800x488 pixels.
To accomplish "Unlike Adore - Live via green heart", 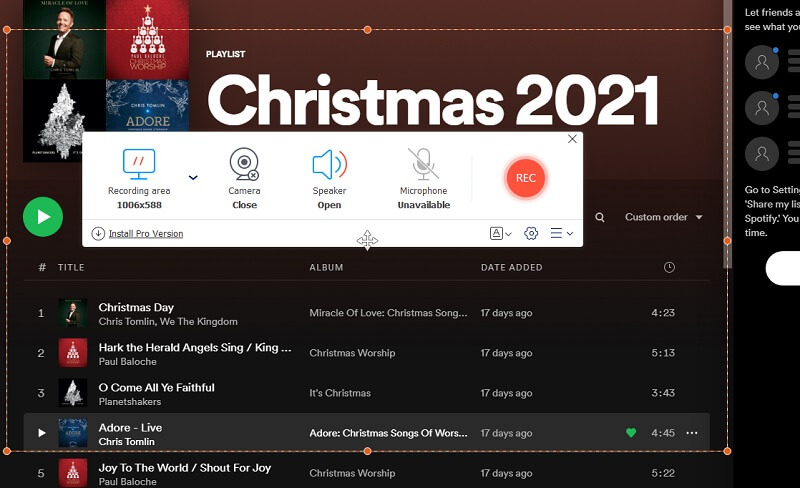I will [631, 433].
